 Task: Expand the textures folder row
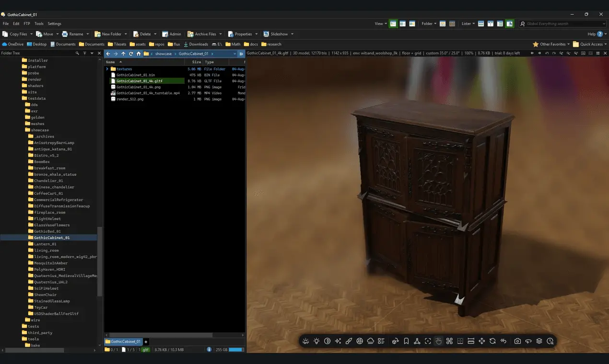(x=107, y=69)
